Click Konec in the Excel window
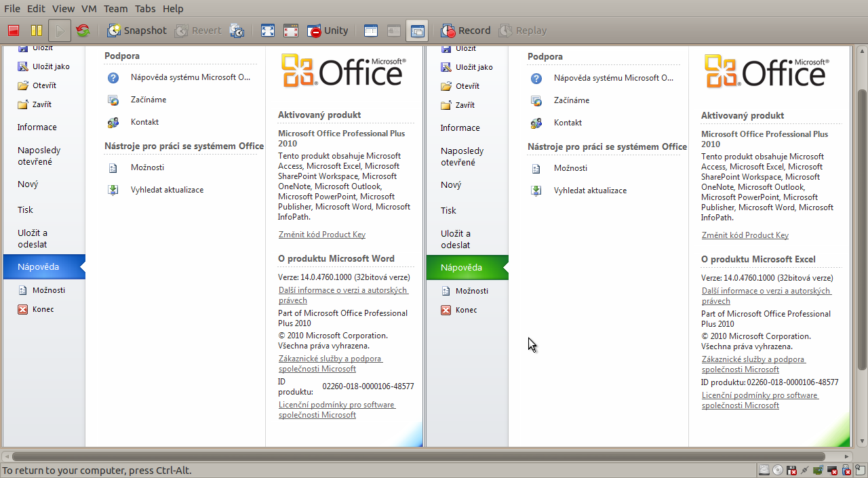868x478 pixels. coord(458,310)
